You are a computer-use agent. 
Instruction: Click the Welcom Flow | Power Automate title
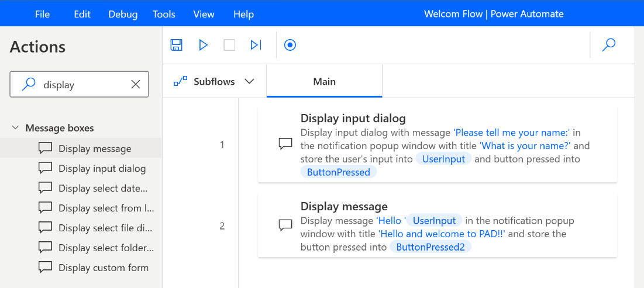[494, 15]
